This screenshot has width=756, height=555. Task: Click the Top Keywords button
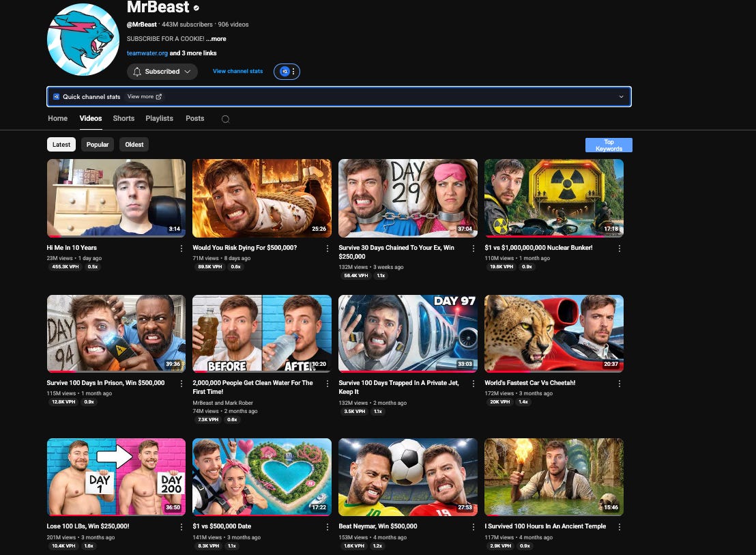pos(609,145)
